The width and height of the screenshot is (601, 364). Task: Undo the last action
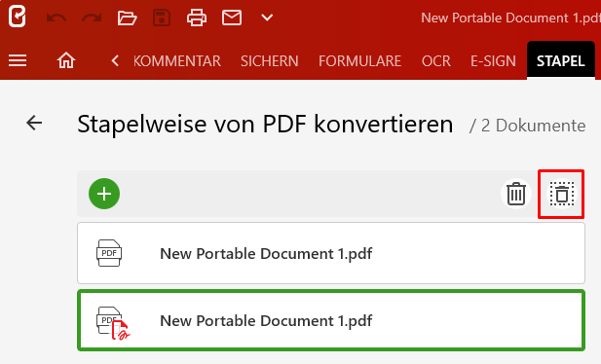(x=56, y=18)
